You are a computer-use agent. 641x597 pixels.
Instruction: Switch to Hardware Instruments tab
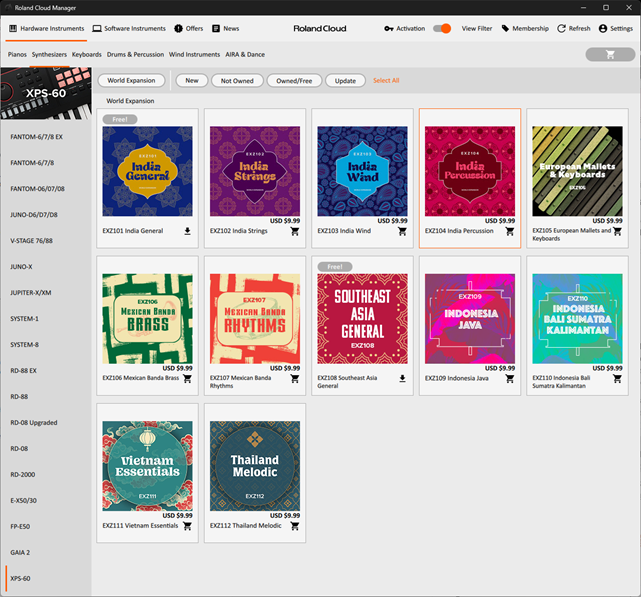pyautogui.click(x=46, y=29)
